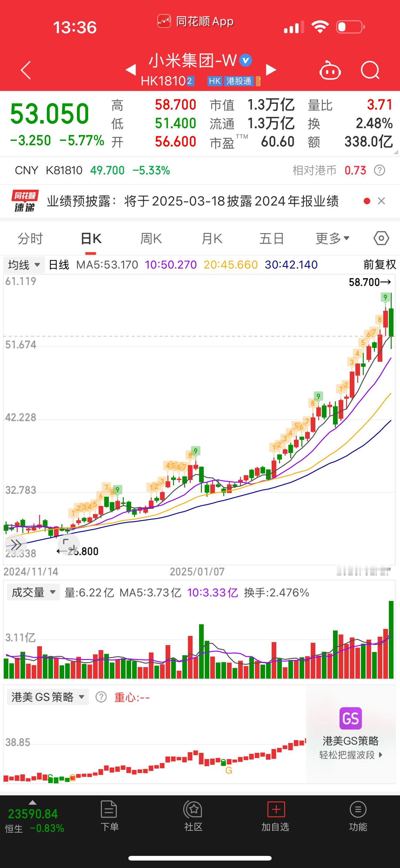Viewport: 400px width, 868px height.
Task: Open the 港美GS策略 indicator dropdown
Action: tap(48, 697)
